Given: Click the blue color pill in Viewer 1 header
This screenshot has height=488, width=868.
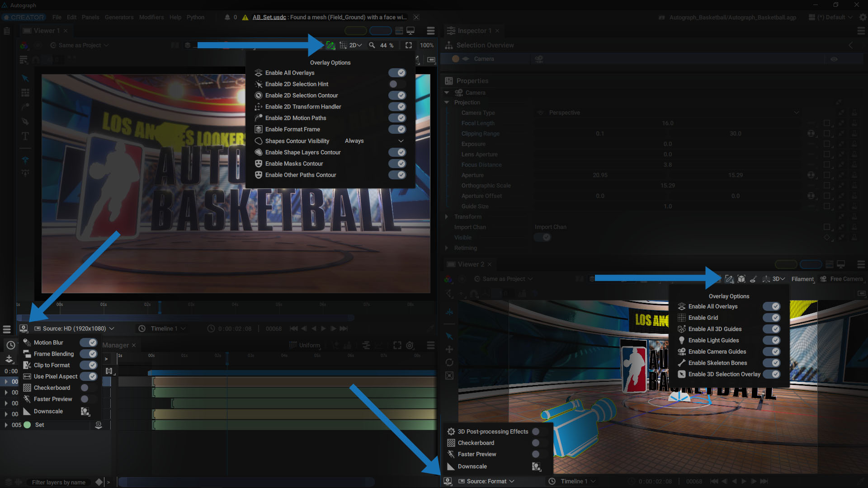Looking at the screenshot, I should point(380,31).
